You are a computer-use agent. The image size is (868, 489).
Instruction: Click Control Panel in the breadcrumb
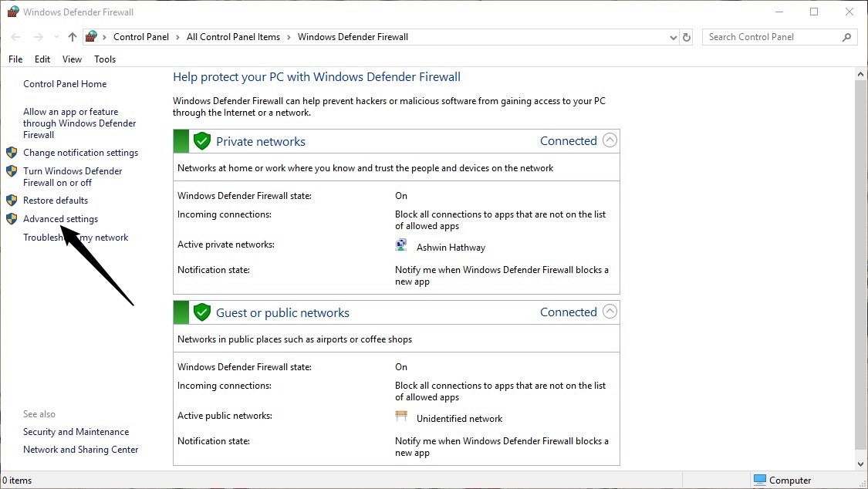[141, 37]
